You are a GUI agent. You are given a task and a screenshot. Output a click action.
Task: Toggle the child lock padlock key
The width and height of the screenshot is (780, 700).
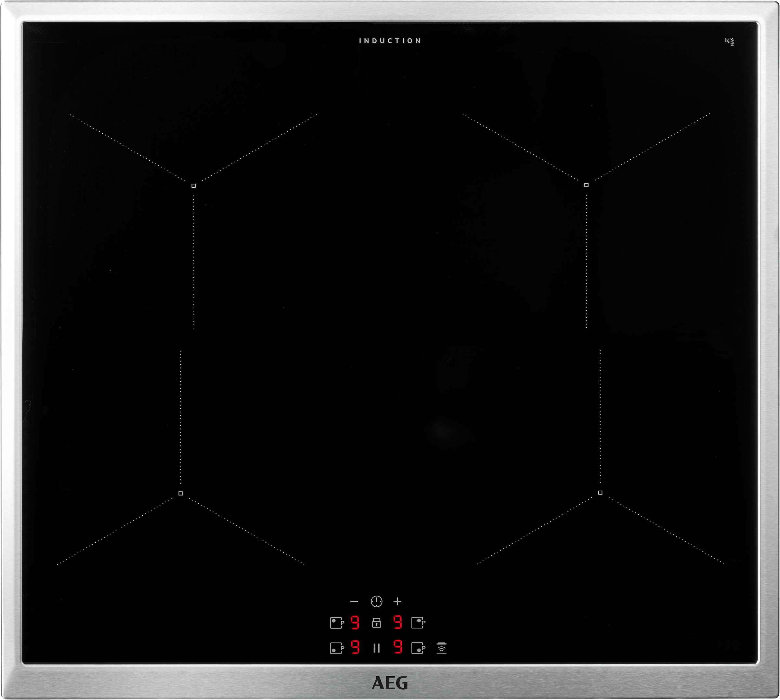377,623
